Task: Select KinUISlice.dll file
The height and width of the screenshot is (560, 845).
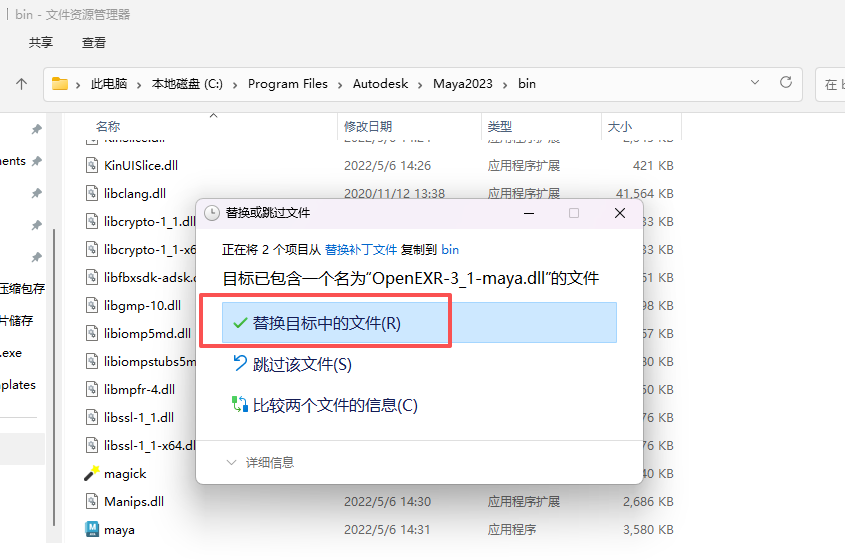Action: pyautogui.click(x=141, y=165)
